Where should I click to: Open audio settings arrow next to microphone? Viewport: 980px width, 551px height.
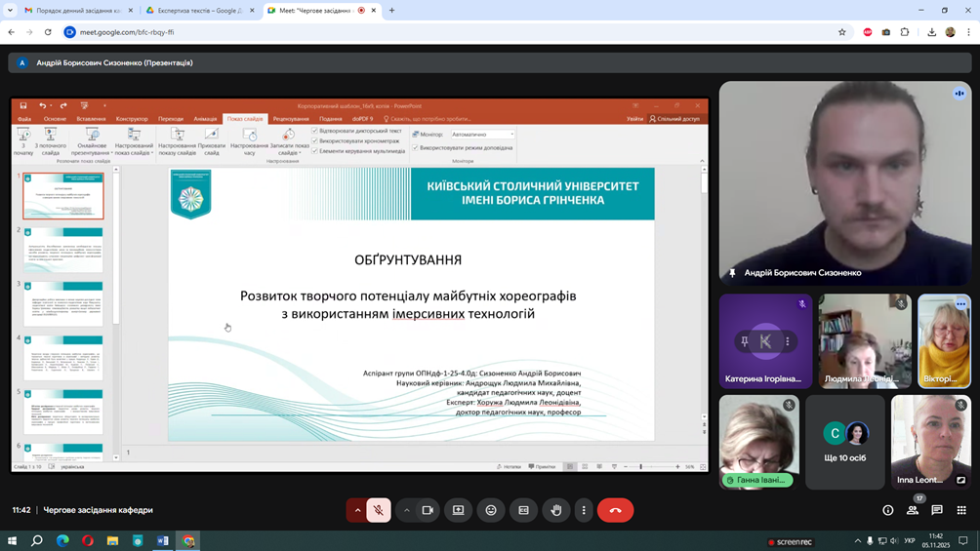[358, 510]
